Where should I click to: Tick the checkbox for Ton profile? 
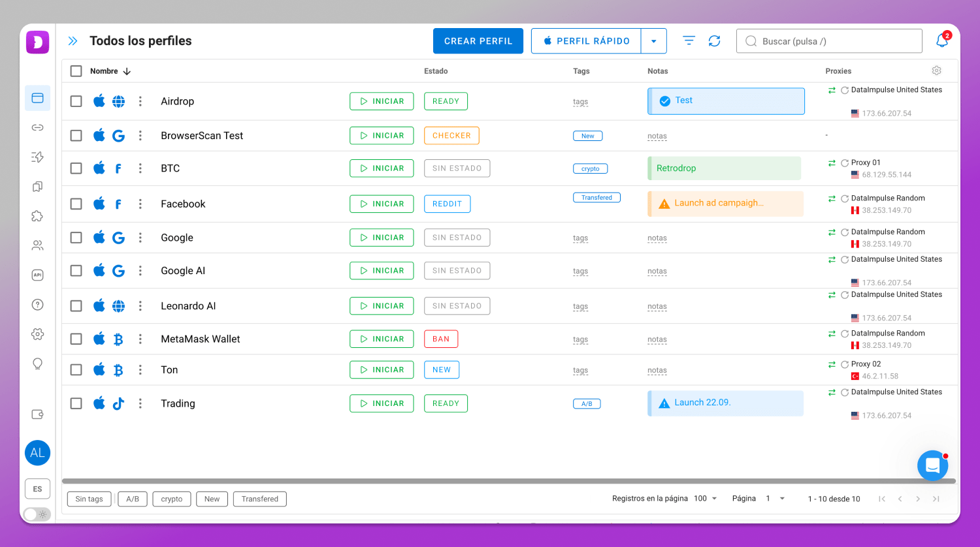click(76, 369)
